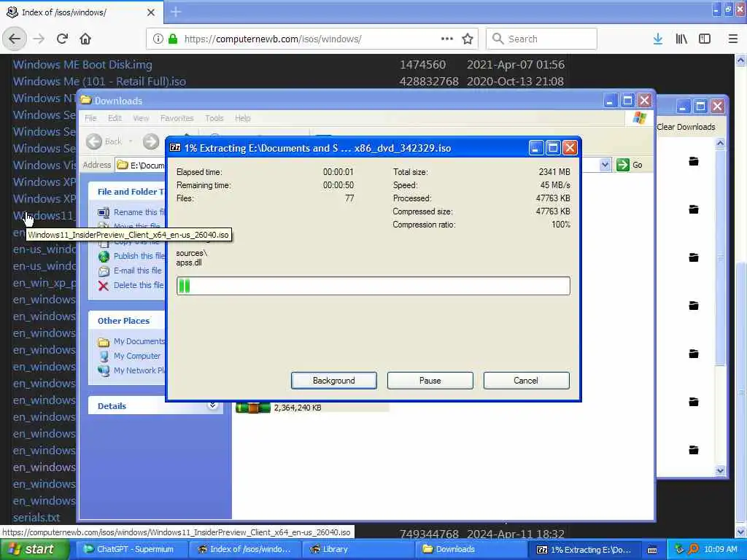The image size is (747, 560).
Task: Expand the Details panel chevron
Action: coord(212,405)
